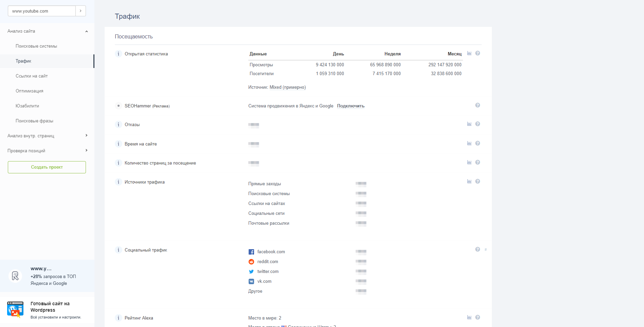The width and height of the screenshot is (644, 327).
Task: Open chart icon for Рейтинг Alexa
Action: click(469, 317)
